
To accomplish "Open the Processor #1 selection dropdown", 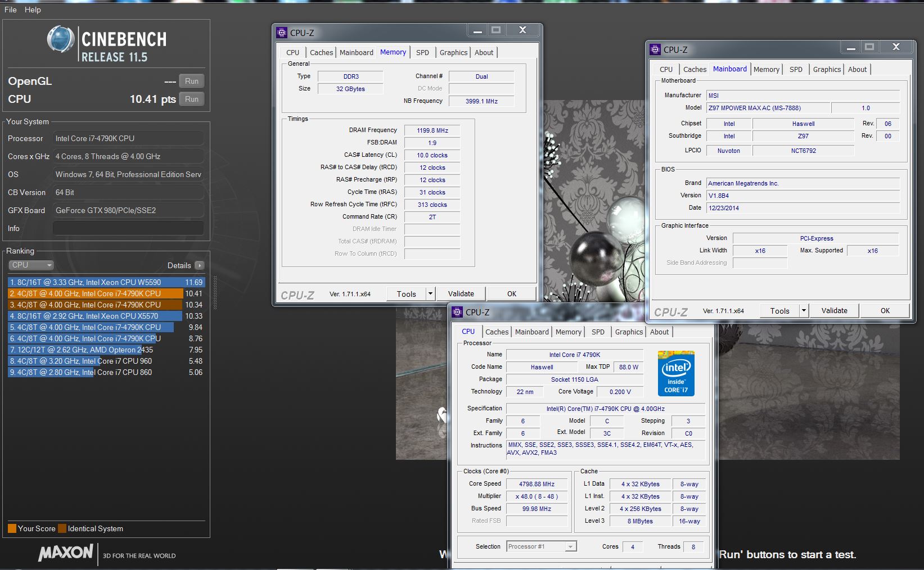I will click(x=542, y=546).
